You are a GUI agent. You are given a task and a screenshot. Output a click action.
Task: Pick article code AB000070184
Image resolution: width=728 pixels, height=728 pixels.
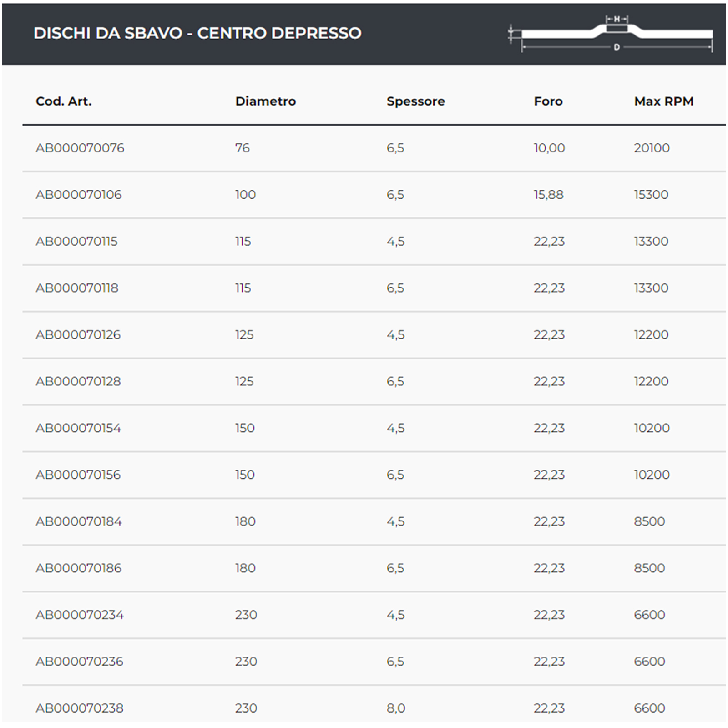[79, 521]
